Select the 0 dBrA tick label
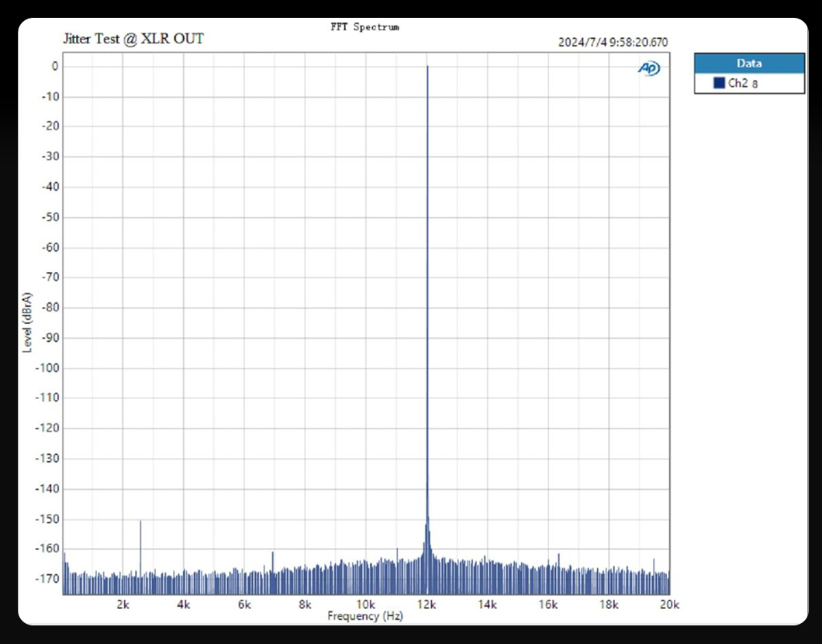The width and height of the screenshot is (822, 644). click(55, 66)
